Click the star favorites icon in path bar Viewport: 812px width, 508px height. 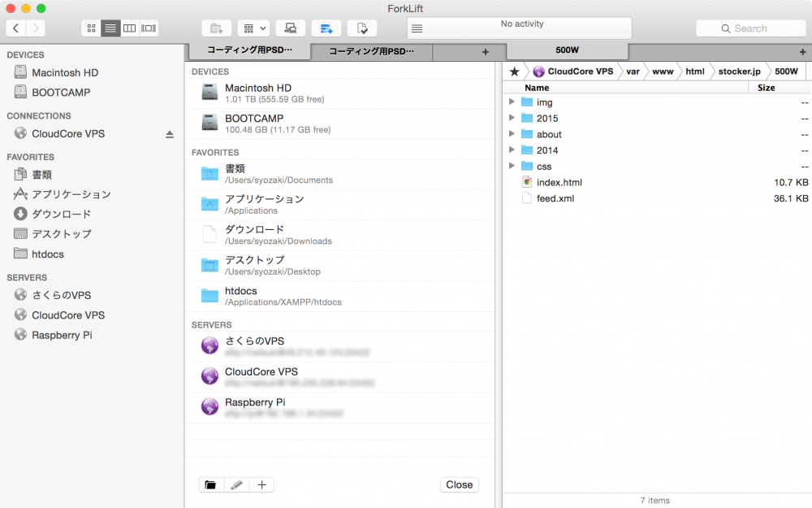[x=514, y=72]
